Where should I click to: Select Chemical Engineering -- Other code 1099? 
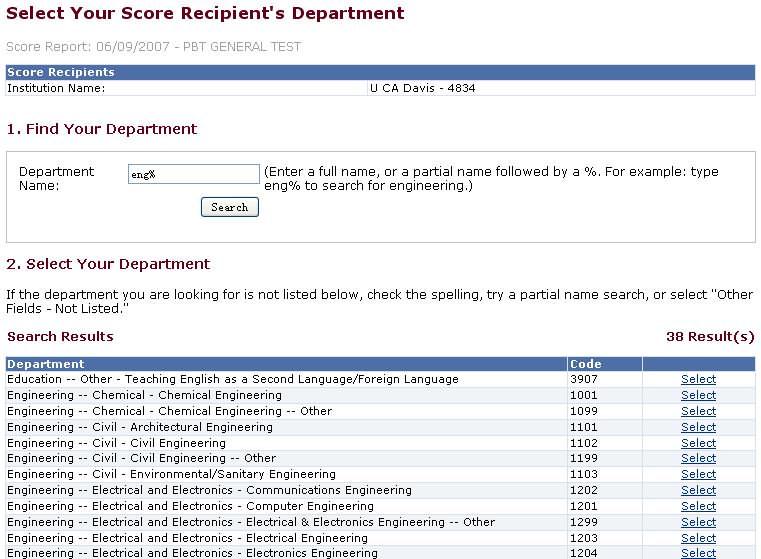click(698, 411)
